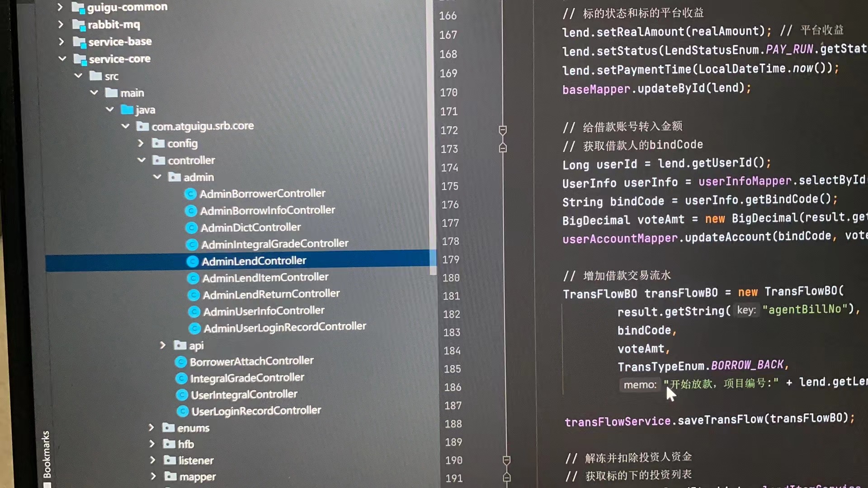Click UserIntegralController class icon

pos(182,395)
